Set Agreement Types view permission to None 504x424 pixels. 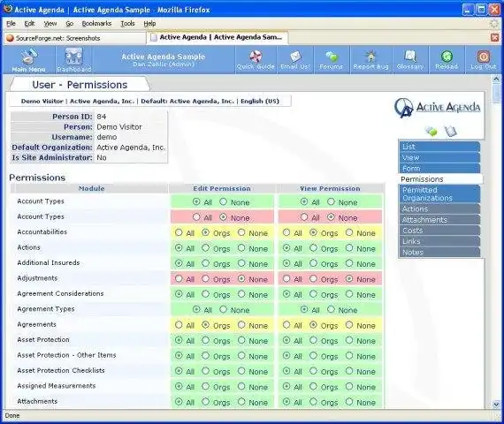click(x=331, y=309)
